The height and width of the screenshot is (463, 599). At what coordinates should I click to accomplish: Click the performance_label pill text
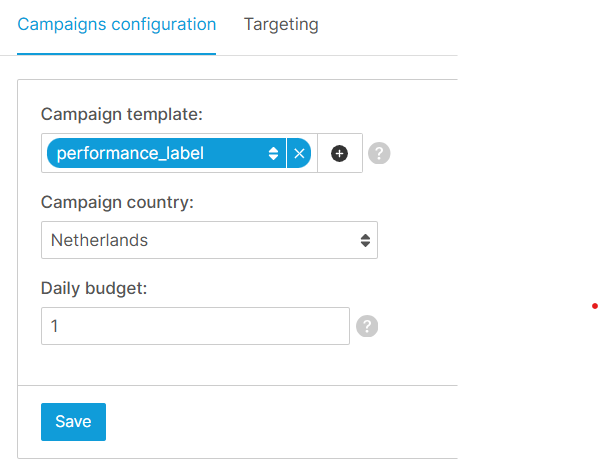[130, 154]
